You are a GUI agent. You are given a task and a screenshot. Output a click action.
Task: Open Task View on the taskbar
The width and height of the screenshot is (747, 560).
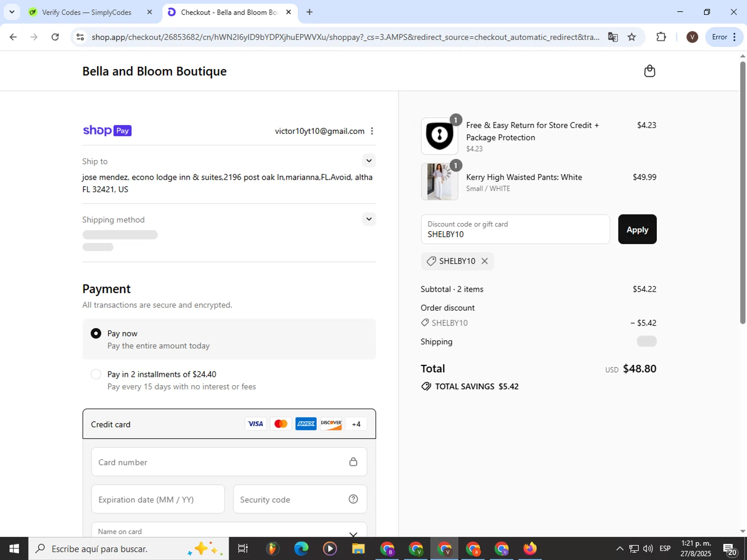[243, 549]
